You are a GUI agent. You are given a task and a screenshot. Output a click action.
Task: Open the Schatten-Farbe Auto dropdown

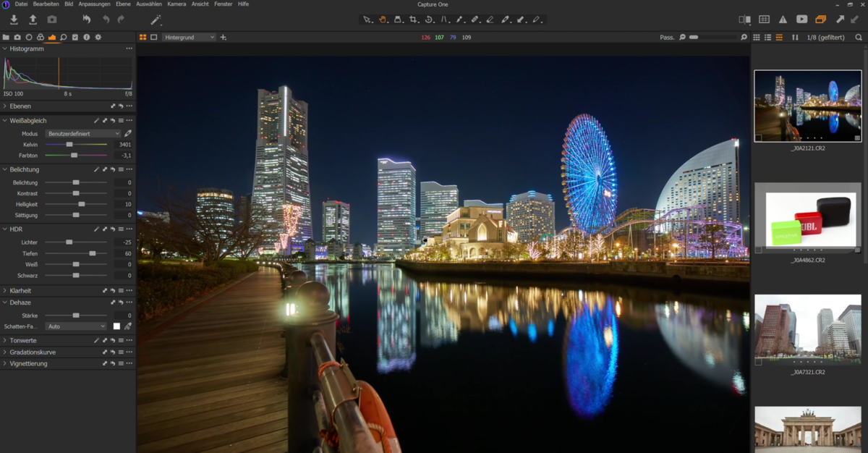pyautogui.click(x=76, y=326)
